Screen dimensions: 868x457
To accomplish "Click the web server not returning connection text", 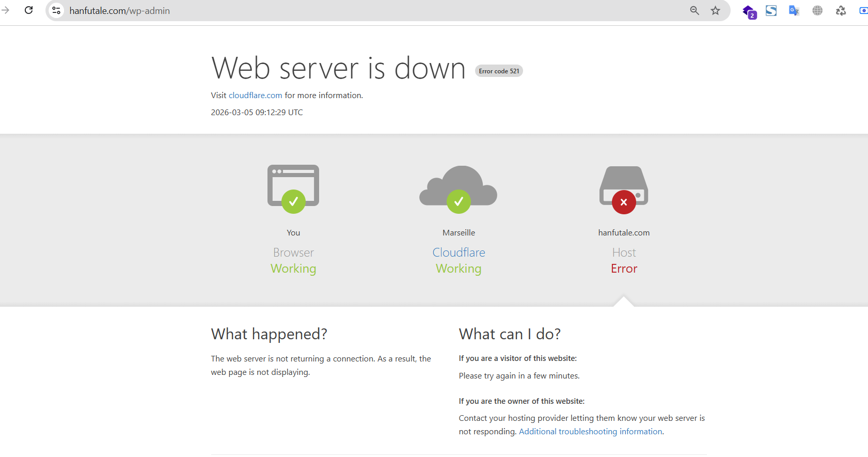I will [321, 366].
